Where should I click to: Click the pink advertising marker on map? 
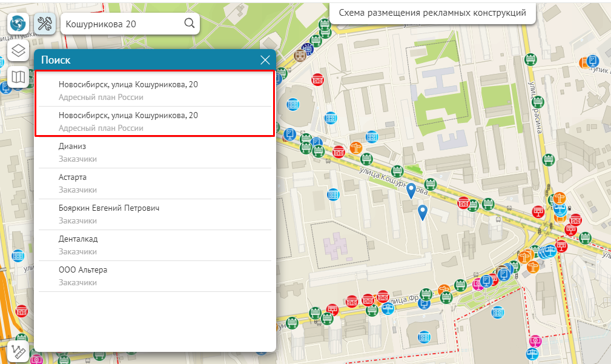click(x=535, y=342)
